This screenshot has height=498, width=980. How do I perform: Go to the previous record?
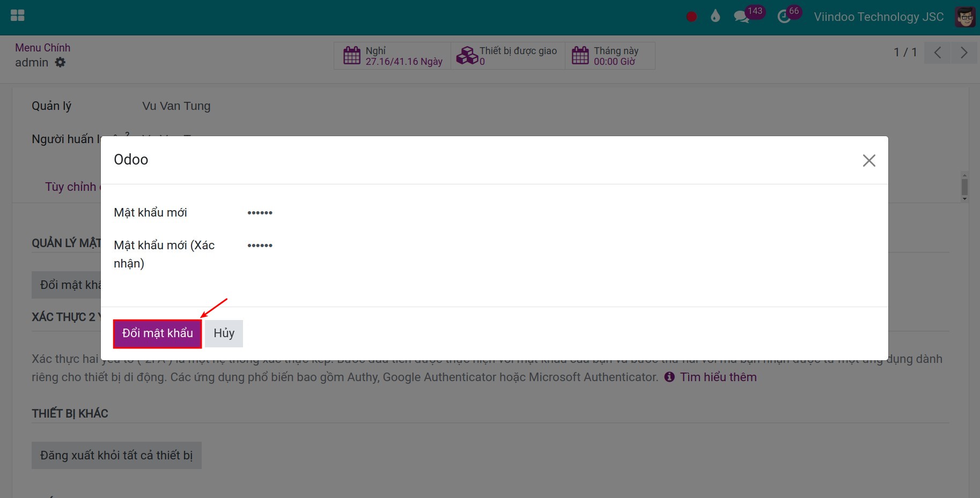coord(938,53)
